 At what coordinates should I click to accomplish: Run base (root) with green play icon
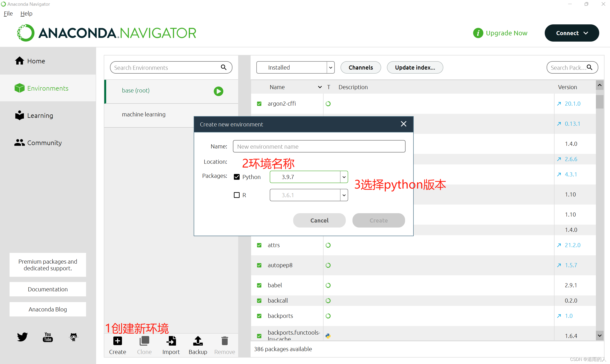click(218, 91)
